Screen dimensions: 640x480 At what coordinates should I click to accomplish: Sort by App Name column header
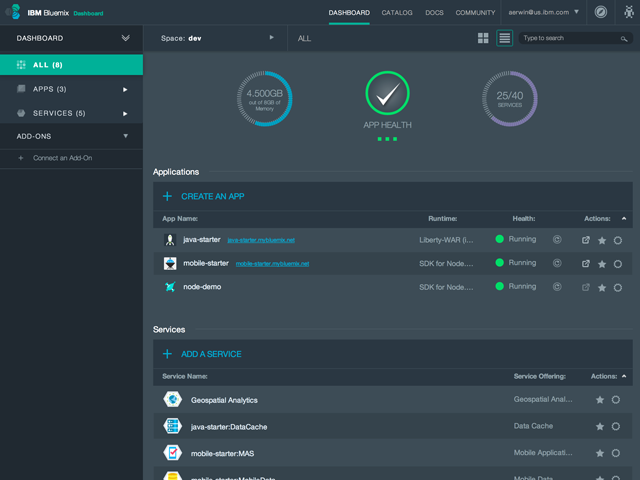[180, 219]
